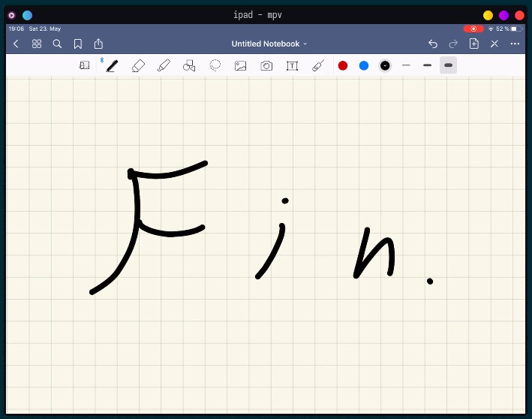Click the 52 % battery percentage text

[503, 29]
